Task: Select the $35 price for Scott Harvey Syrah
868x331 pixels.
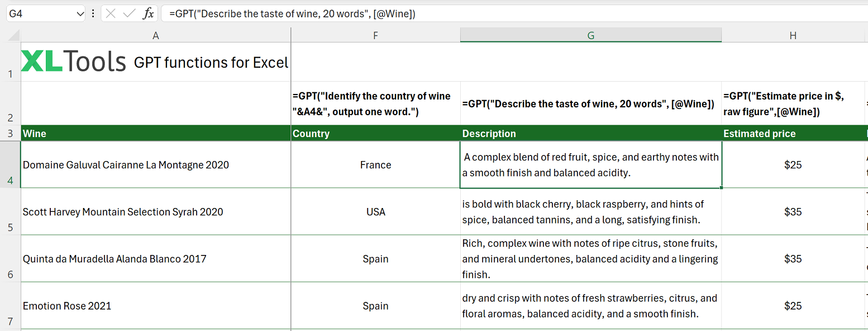Action: point(793,211)
